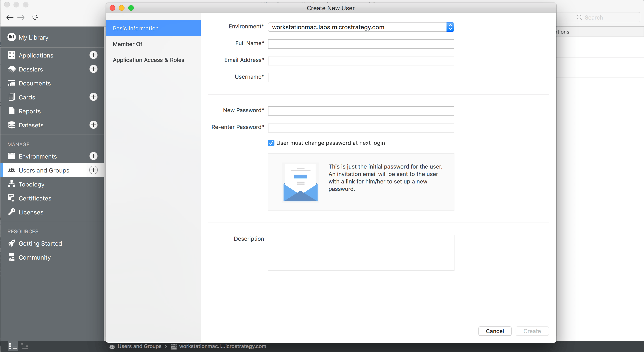Click the plus icon next to Applications
Screen dimensions: 644x352
click(93, 55)
